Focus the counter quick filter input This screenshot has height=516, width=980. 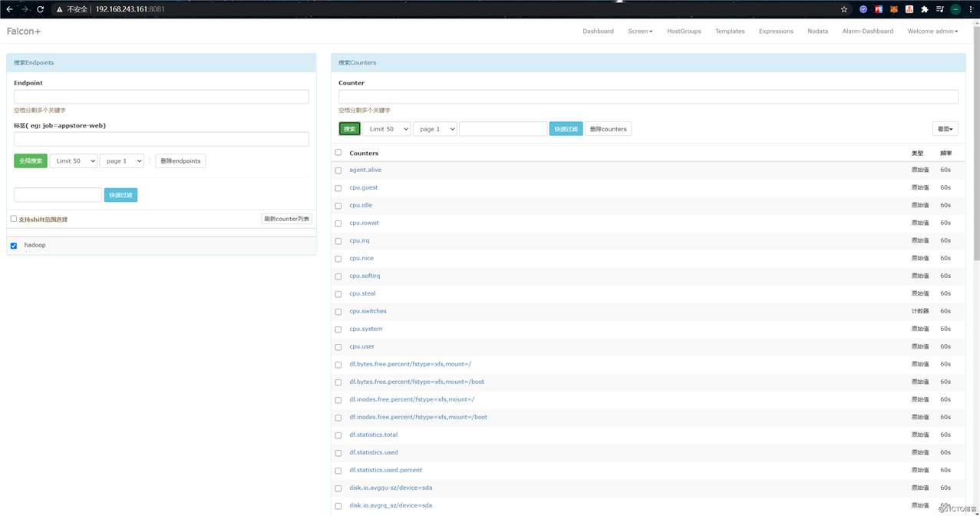pos(503,129)
